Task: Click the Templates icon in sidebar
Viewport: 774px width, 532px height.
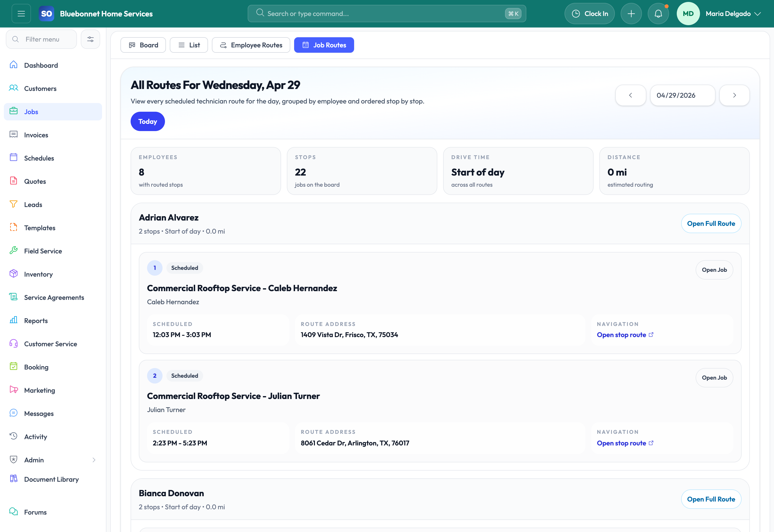Action: [x=14, y=227]
